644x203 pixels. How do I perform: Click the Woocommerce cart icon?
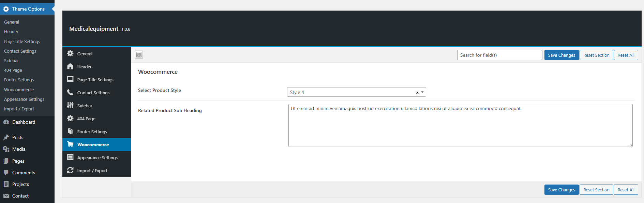coord(70,145)
